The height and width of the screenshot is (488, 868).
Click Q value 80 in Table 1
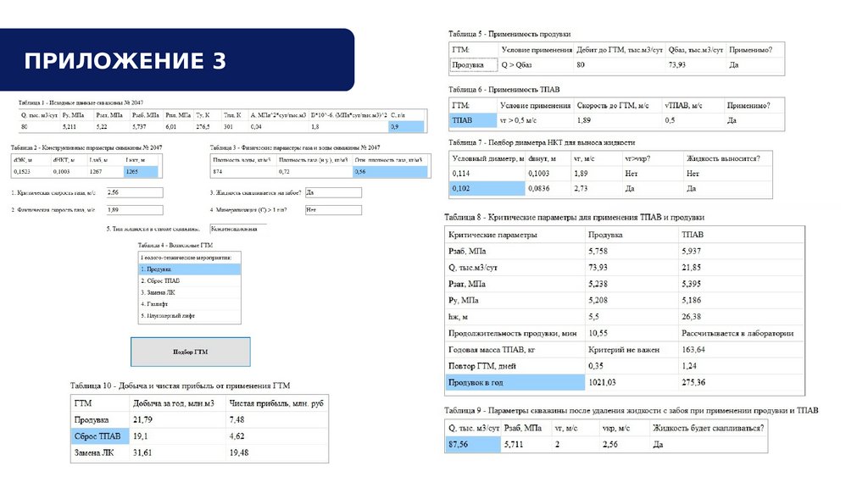point(25,127)
